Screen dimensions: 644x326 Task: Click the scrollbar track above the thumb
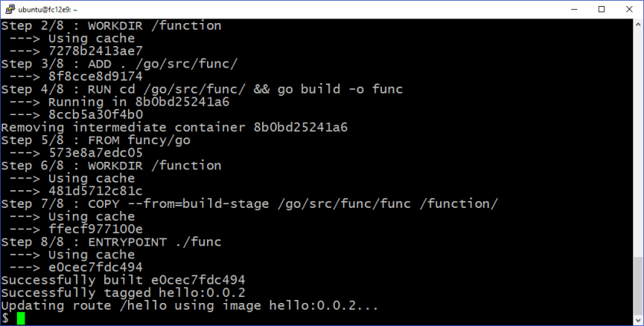coord(638,138)
